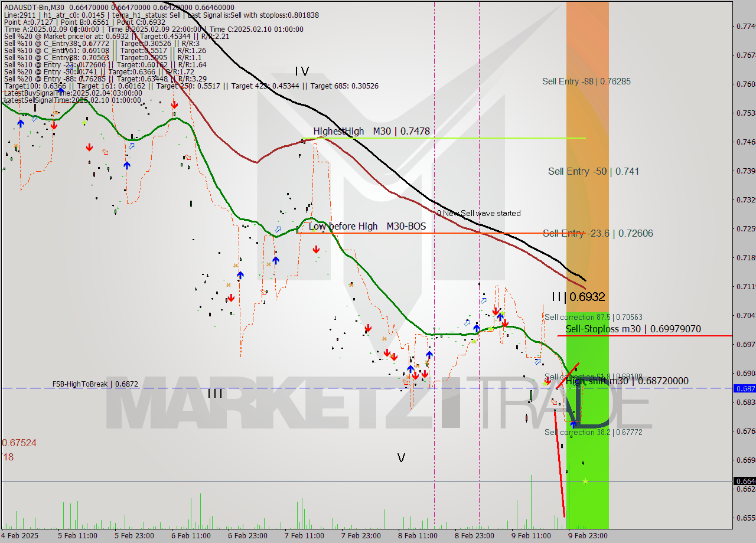This screenshot has height=543, width=756.
Task: Select the blue up arrow inside green zone
Action: [573, 423]
